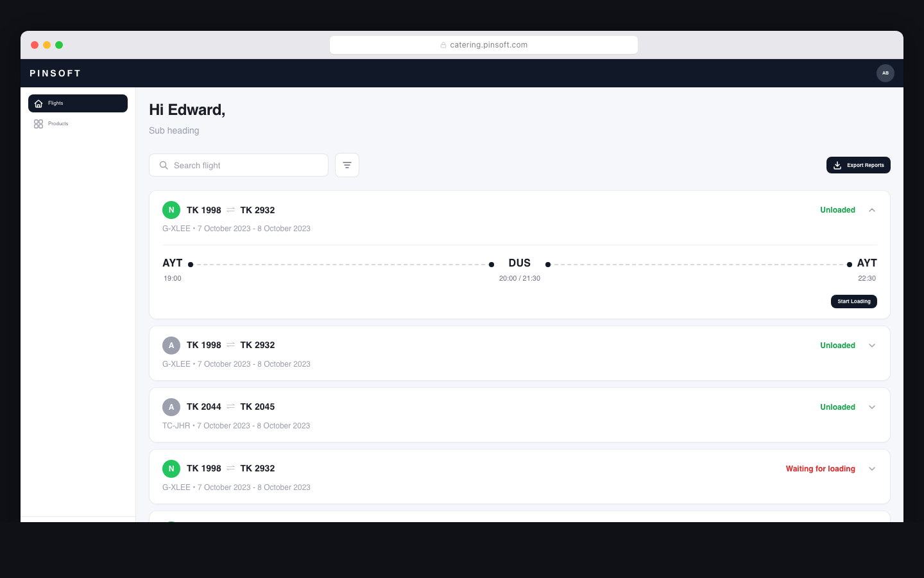Click the gray A icon on TK 2044 flight

(x=171, y=407)
